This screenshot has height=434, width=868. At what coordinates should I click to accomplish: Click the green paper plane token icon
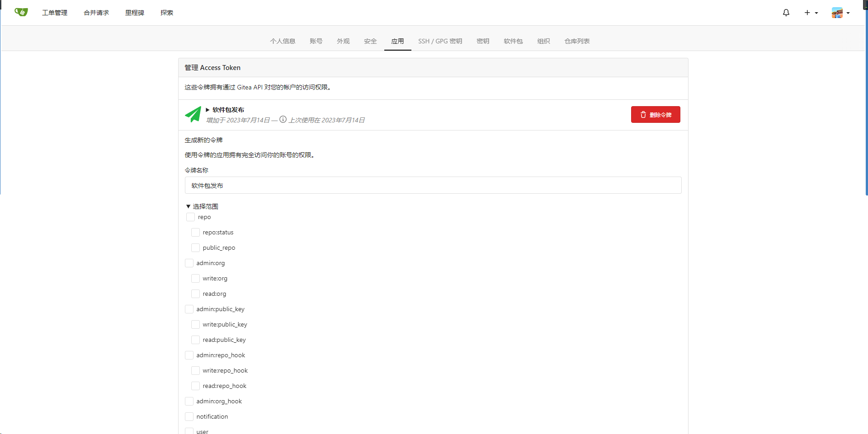[193, 114]
